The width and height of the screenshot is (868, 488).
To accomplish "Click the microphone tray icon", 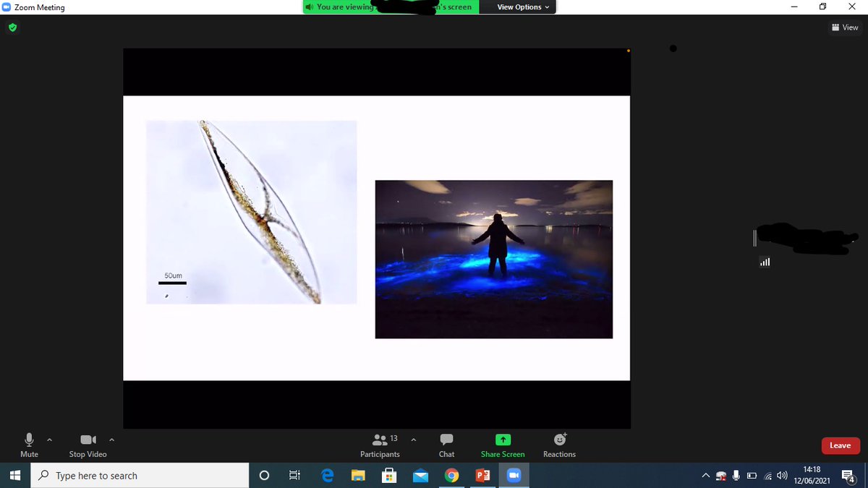I will [736, 476].
